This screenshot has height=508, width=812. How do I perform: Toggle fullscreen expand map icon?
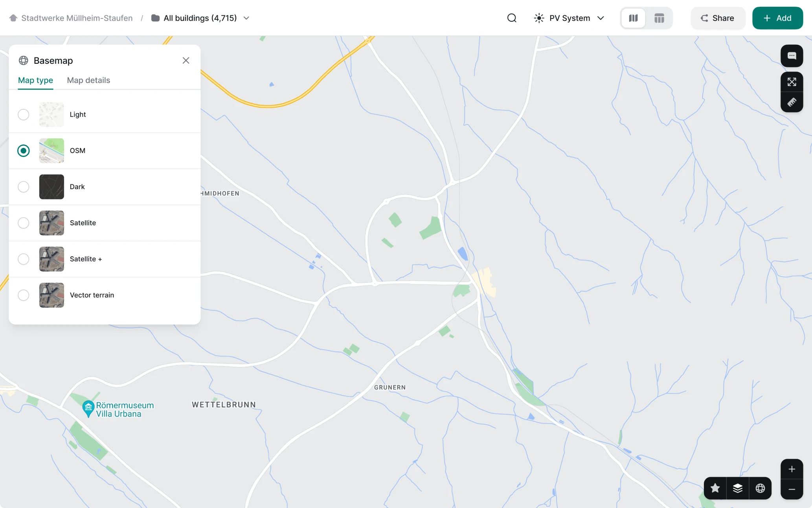pos(792,82)
